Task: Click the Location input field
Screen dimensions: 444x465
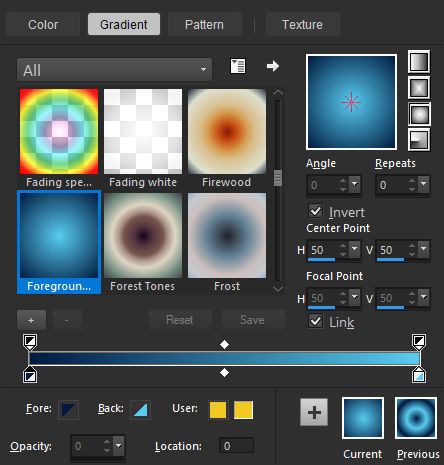Action: coord(236,446)
